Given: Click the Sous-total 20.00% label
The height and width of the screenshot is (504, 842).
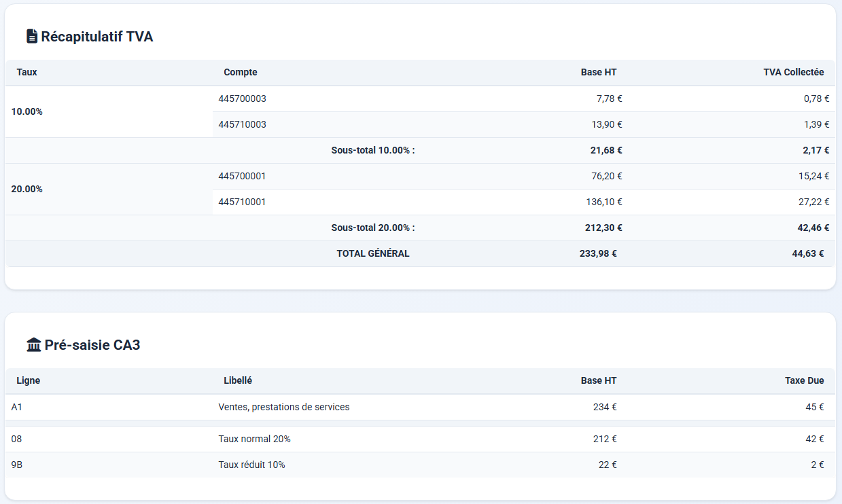Looking at the screenshot, I should click(x=372, y=228).
